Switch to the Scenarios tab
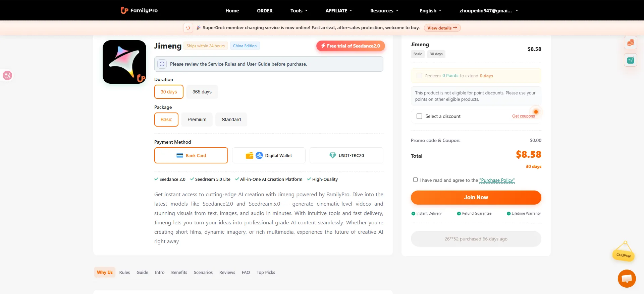This screenshot has width=644, height=294. click(203, 272)
